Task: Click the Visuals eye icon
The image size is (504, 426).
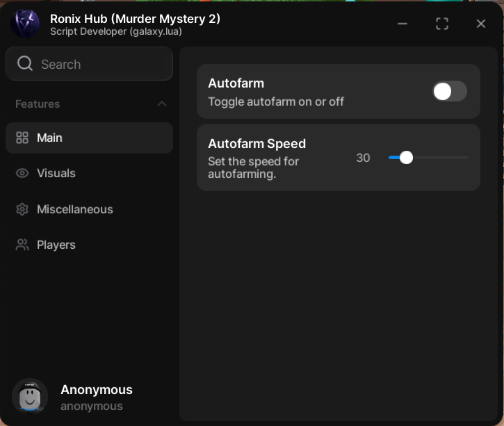Action: pos(22,174)
